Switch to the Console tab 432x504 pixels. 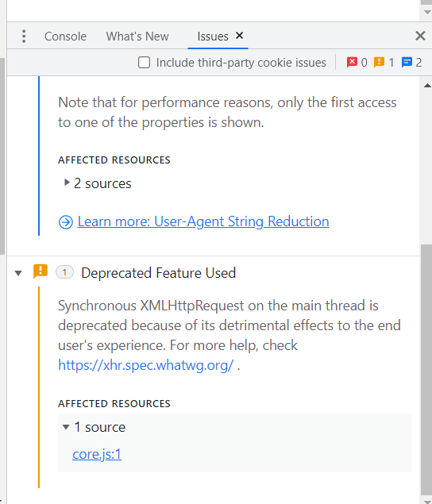[65, 37]
